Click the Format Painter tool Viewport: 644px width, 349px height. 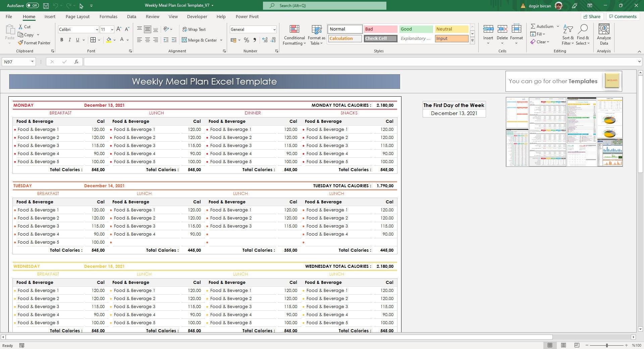[34, 43]
